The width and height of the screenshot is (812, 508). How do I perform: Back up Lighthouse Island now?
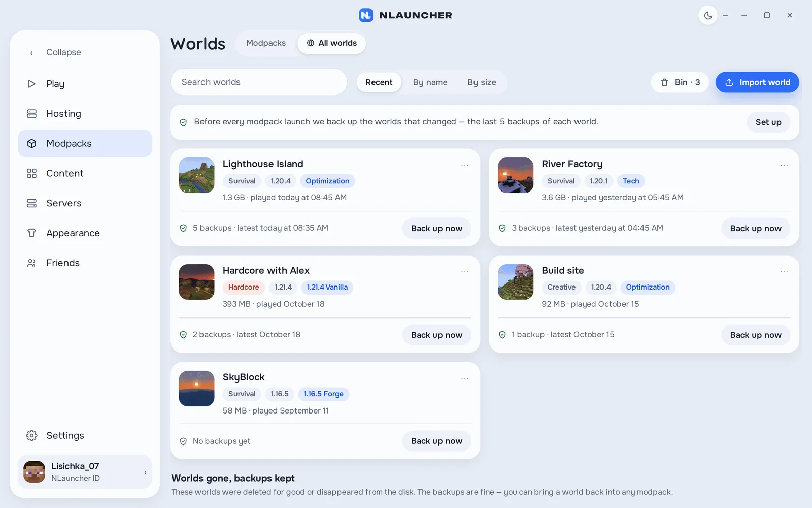pyautogui.click(x=436, y=229)
